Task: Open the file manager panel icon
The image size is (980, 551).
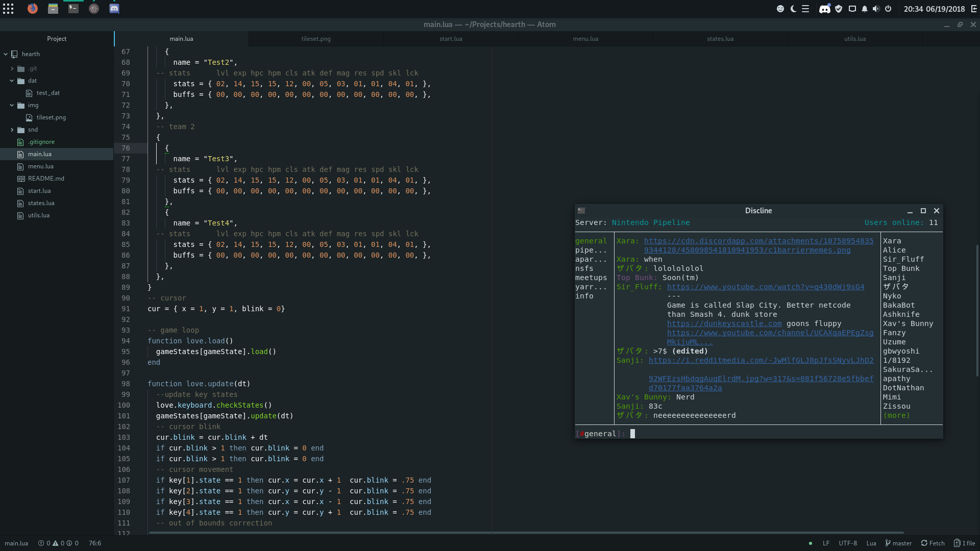Action: (53, 9)
